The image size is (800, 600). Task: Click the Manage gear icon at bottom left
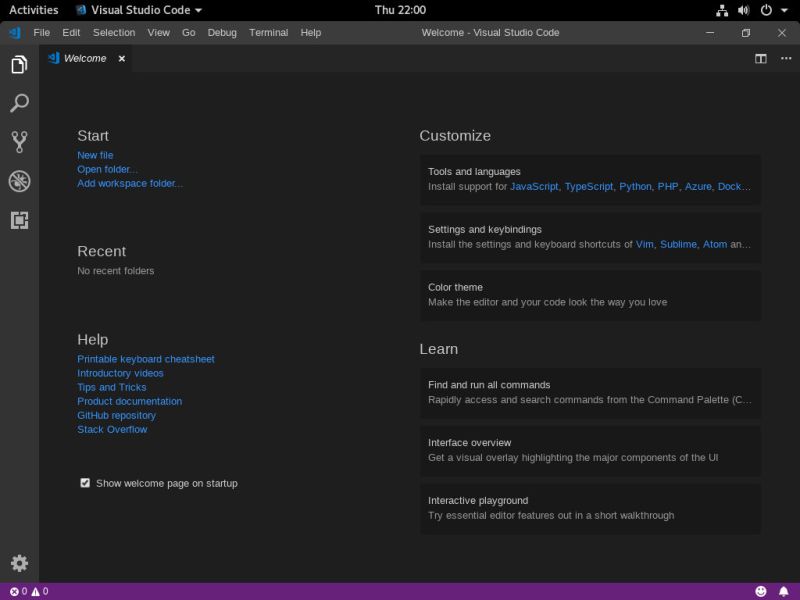coord(19,563)
